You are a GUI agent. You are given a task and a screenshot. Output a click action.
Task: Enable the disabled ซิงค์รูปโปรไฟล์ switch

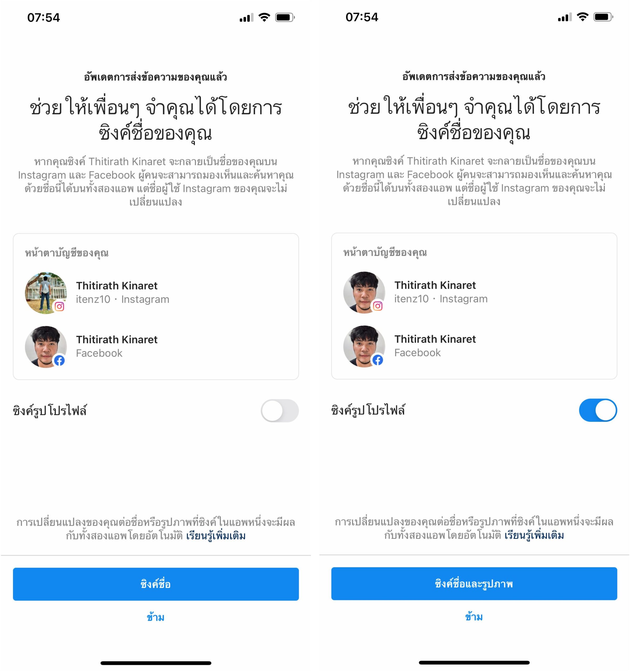click(280, 411)
